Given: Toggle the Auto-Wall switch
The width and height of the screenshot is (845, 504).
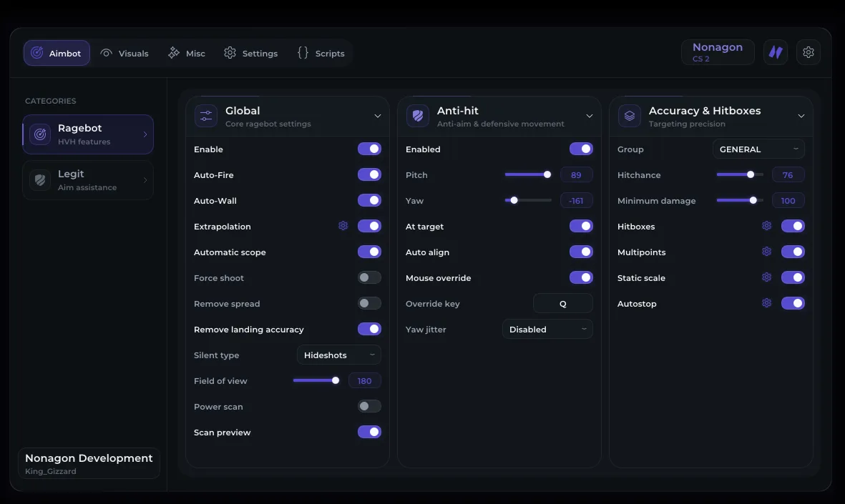Looking at the screenshot, I should [x=369, y=200].
